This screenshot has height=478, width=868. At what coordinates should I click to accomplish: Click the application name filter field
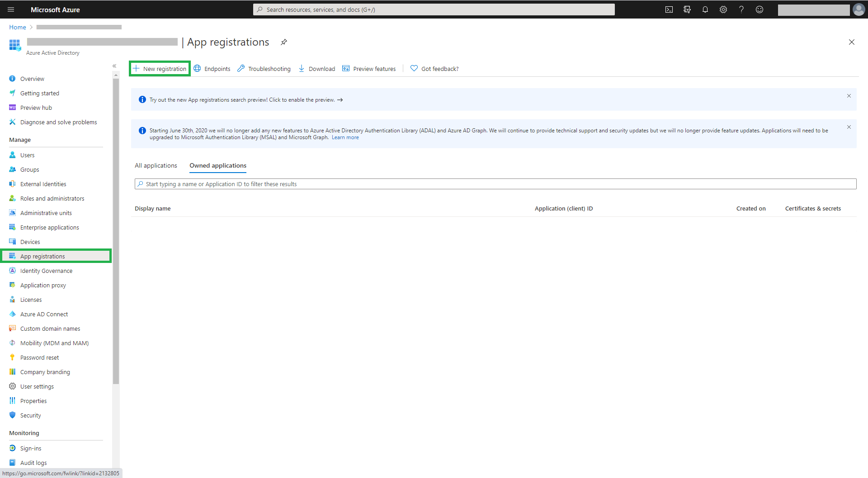495,184
